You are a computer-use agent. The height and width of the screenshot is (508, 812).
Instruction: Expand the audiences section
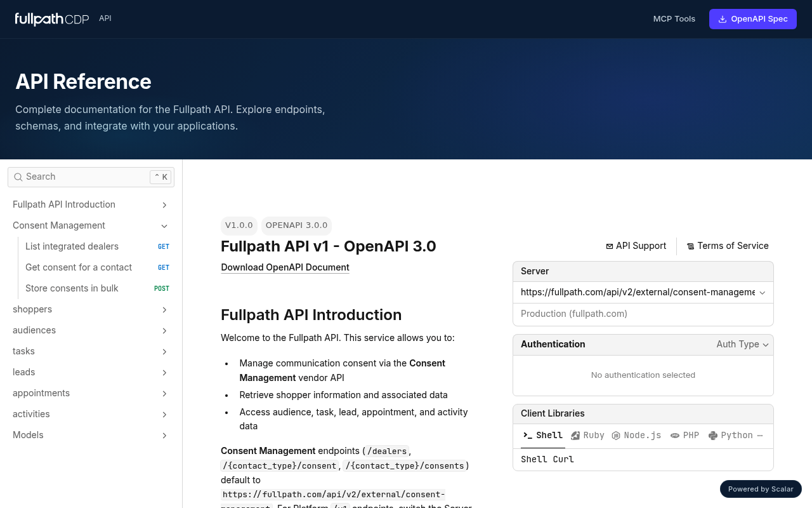click(164, 330)
